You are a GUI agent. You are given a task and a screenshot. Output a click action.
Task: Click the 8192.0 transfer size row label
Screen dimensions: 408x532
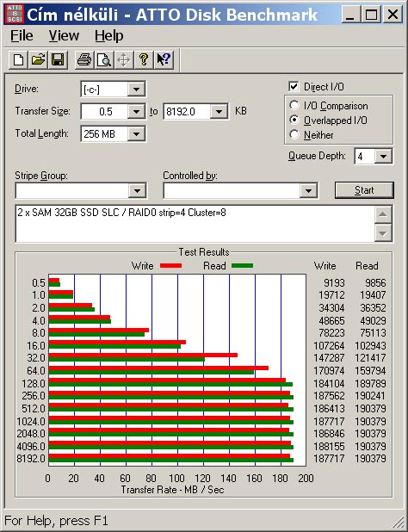point(31,458)
